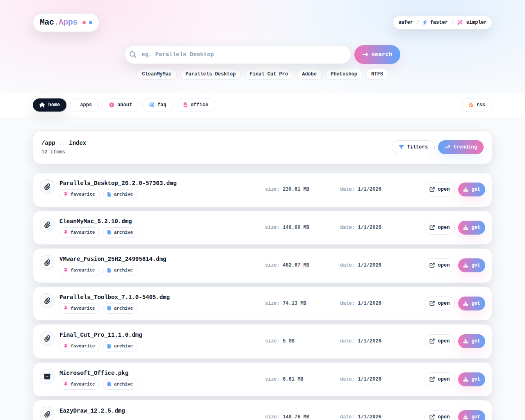Image resolution: width=525 pixels, height=420 pixels.
Task: Toggle favourite for CleanMyMac_5.2.10.dmg
Action: point(79,232)
